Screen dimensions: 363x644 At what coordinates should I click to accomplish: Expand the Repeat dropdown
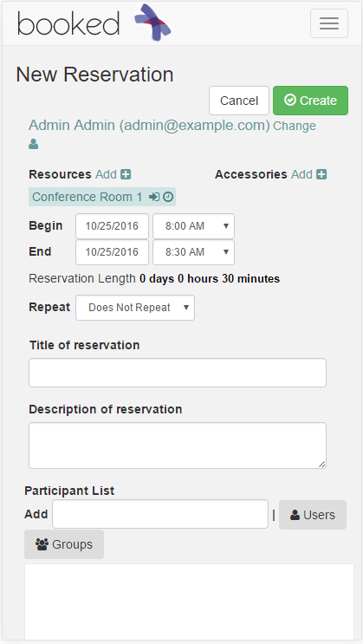(x=135, y=308)
